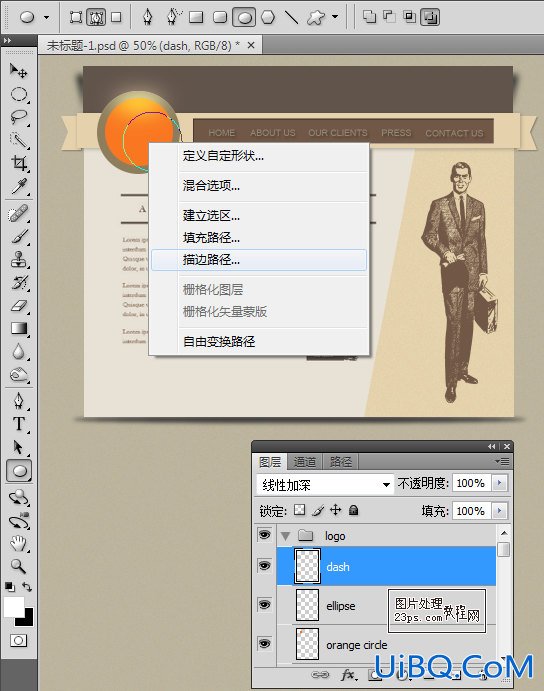Select the orange circle layer thumbnail
Viewport: 544px width, 691px height.
[x=307, y=644]
